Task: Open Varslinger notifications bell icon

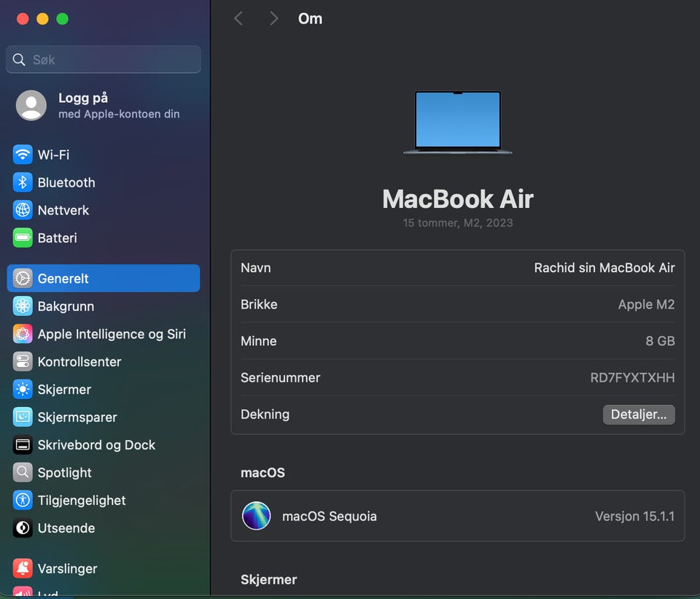Action: [x=23, y=569]
